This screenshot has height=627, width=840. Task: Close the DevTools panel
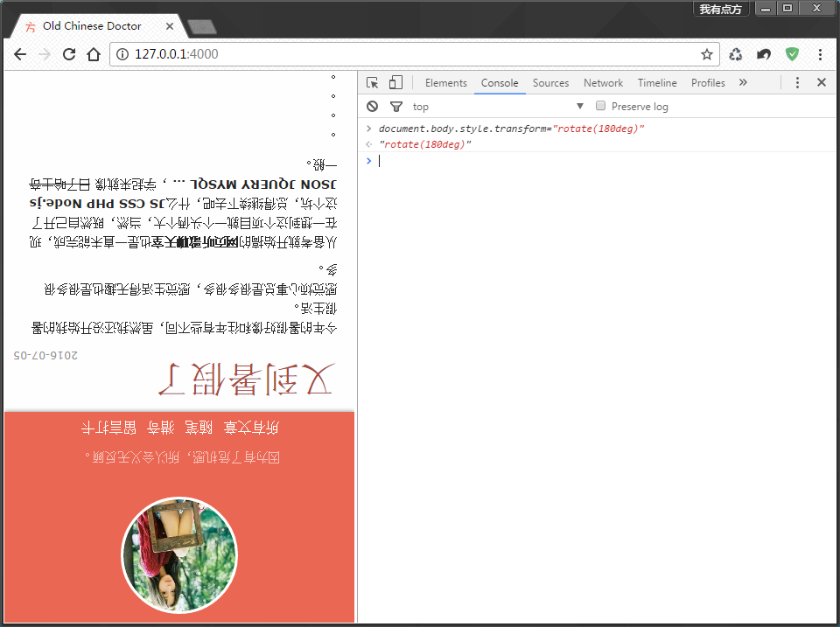[x=821, y=83]
